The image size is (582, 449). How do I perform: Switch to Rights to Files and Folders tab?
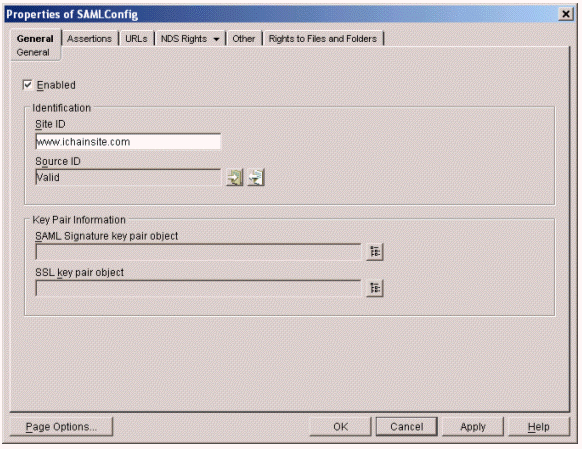[x=323, y=39]
